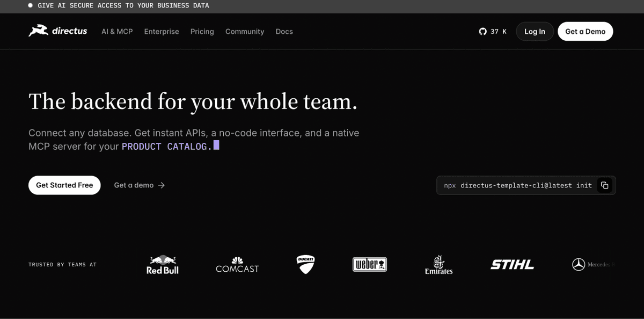Select the npx directus-template-cli command text

coord(518,185)
